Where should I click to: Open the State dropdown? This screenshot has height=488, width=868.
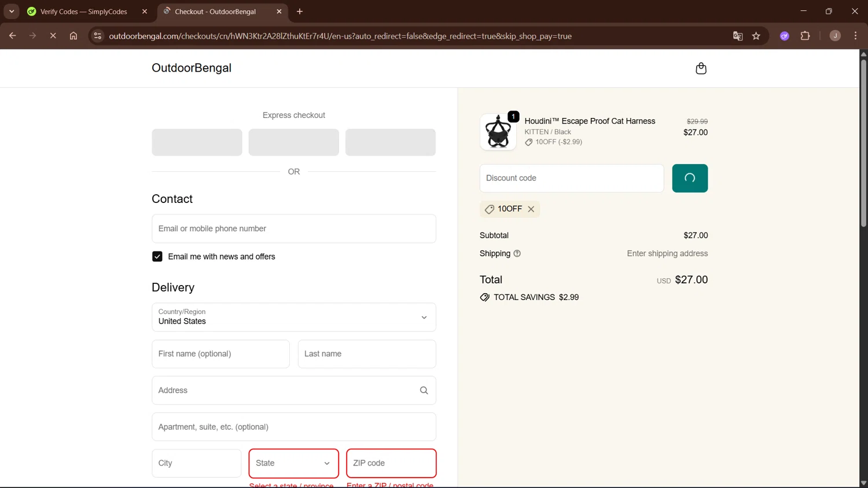[x=294, y=463]
